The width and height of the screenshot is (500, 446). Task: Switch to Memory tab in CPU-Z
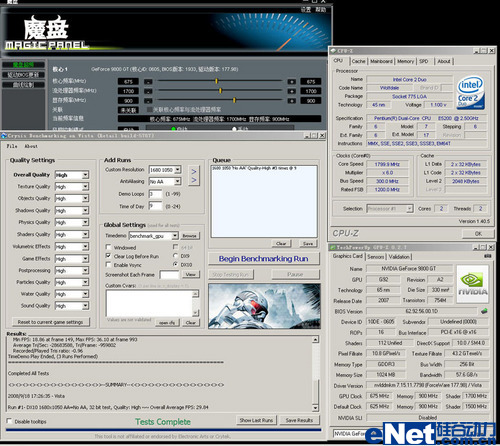click(405, 61)
